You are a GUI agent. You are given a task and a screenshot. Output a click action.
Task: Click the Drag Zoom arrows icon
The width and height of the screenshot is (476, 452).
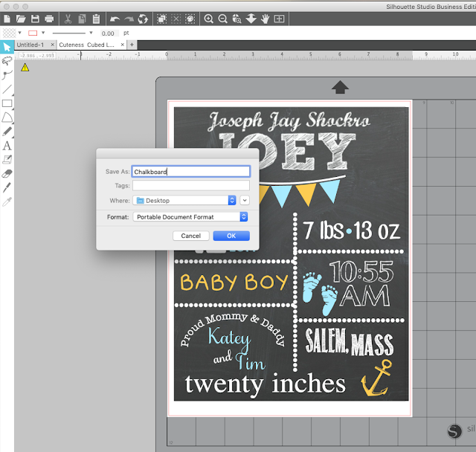pyautogui.click(x=251, y=19)
